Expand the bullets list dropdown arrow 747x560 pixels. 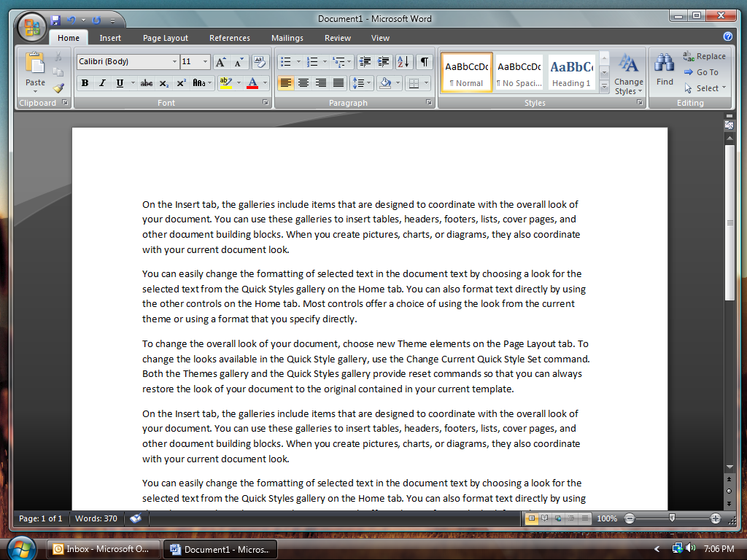click(298, 61)
